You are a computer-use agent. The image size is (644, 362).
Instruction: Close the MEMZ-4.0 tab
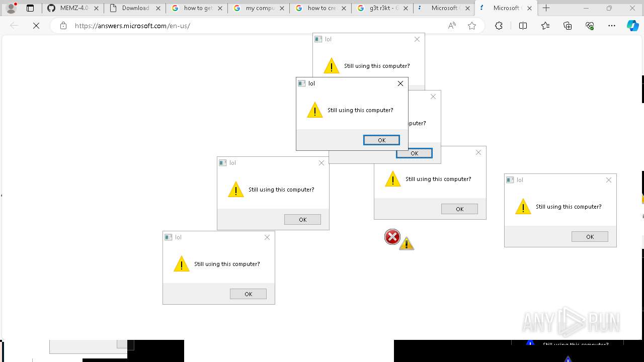pos(96,8)
